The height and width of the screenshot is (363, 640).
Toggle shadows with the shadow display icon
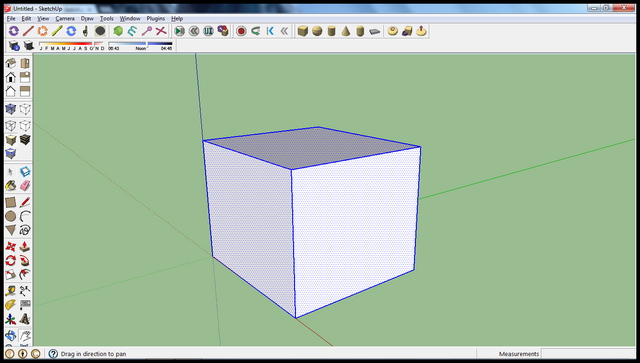(28, 45)
